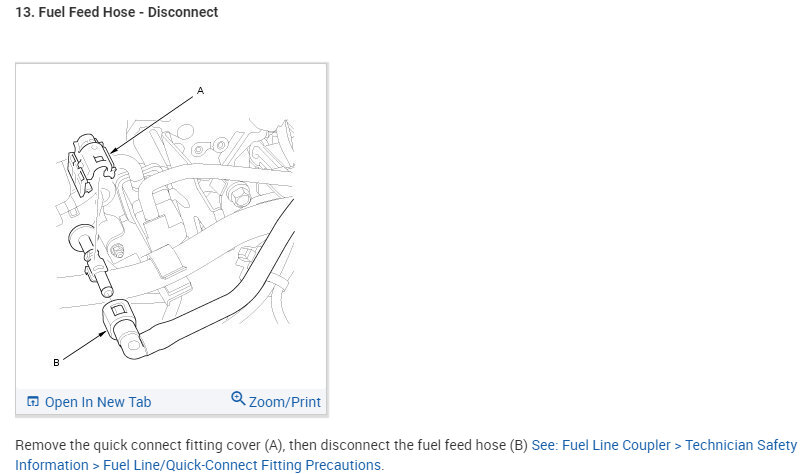
Task: Follow the Fuel Line/Quick-Connect Fitting Precautions link
Action: coord(242,465)
